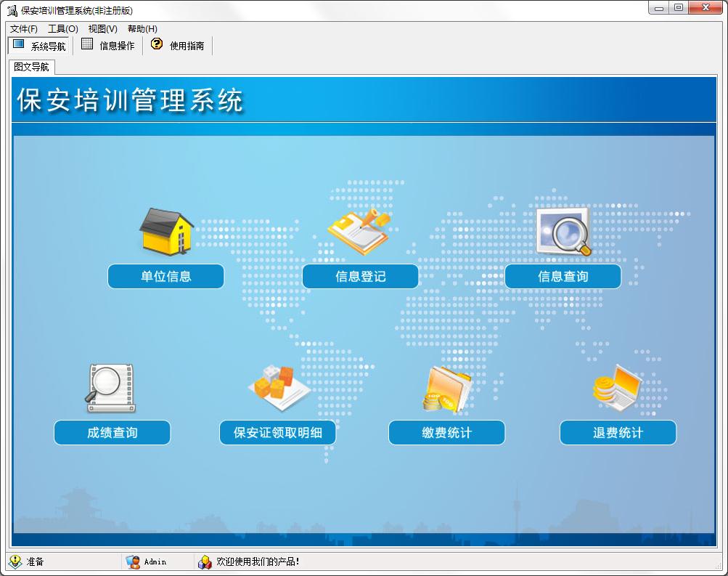Click the yellow house icon for 单位信息
The width and height of the screenshot is (728, 576).
(166, 231)
